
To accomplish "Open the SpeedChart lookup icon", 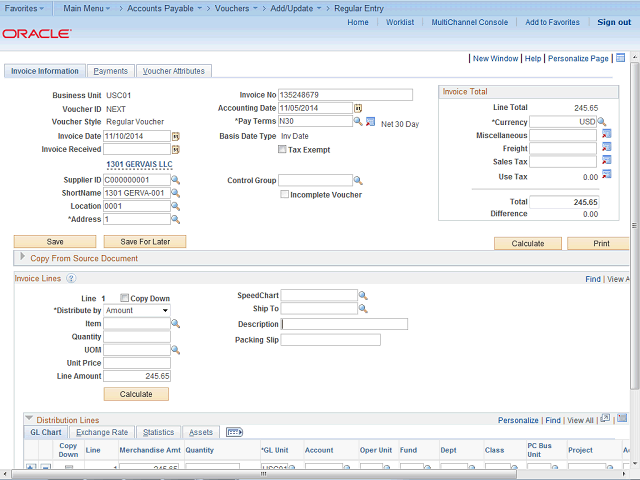I will pos(363,296).
